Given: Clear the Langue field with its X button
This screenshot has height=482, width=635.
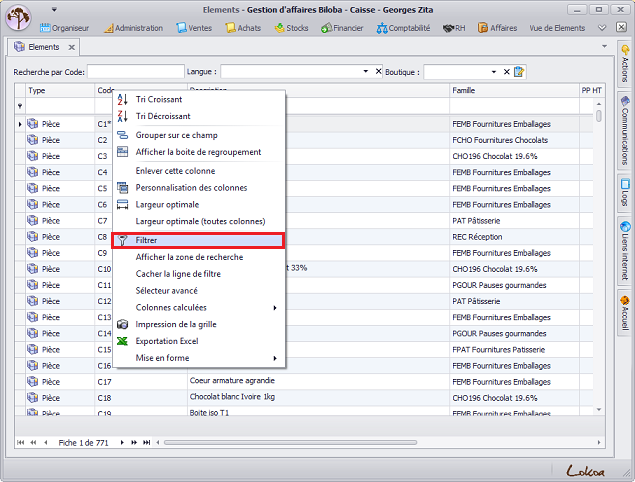Looking at the screenshot, I should [x=378, y=72].
